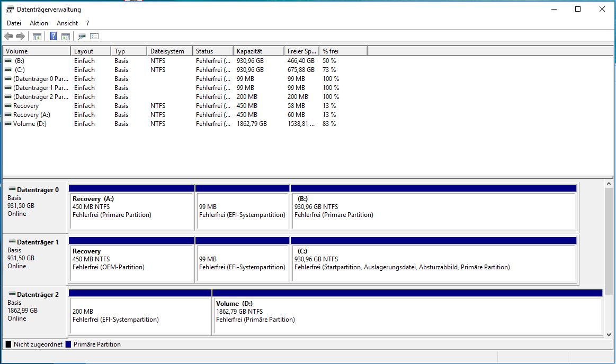616x364 pixels.
Task: Select Recovery (A:) row in volume list
Action: click(172, 114)
